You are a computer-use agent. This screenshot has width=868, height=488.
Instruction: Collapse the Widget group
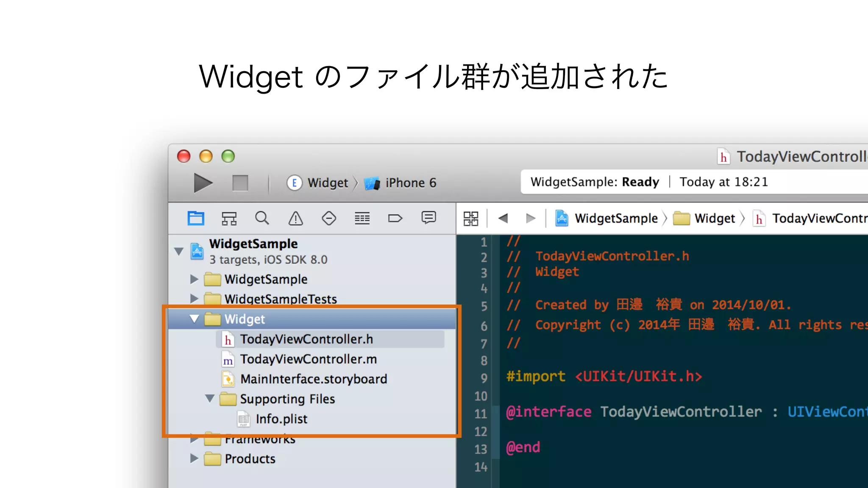point(194,319)
